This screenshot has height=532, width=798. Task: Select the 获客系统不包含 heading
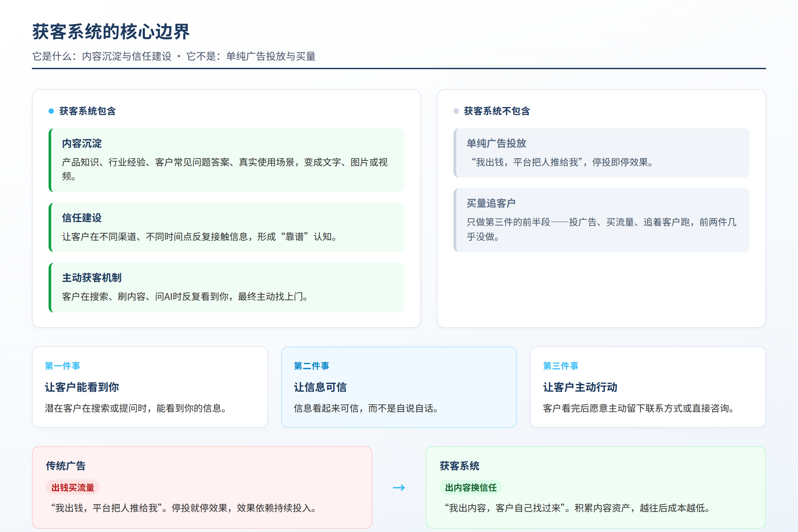[497, 111]
